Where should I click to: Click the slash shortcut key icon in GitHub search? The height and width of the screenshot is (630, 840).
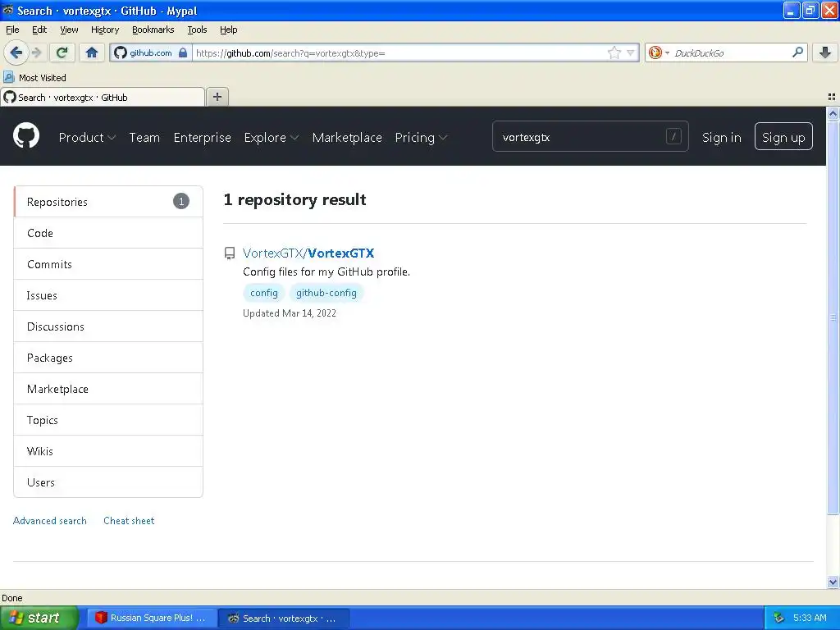673,137
